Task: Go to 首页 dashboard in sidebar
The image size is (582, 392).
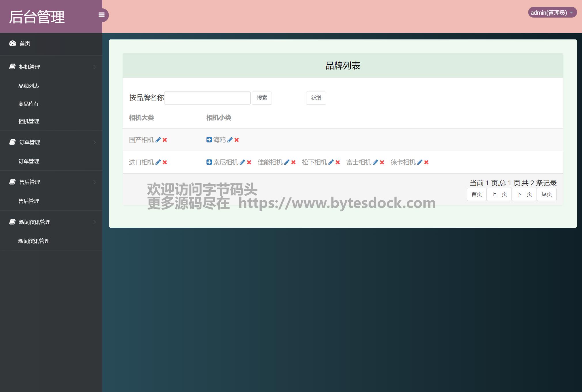Action: click(x=25, y=43)
